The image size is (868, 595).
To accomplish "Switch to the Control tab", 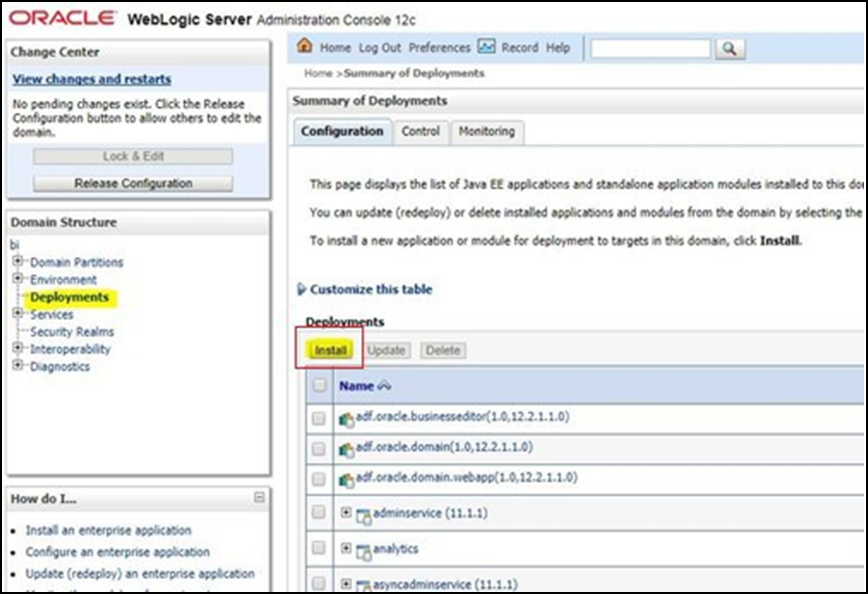I will (x=421, y=132).
